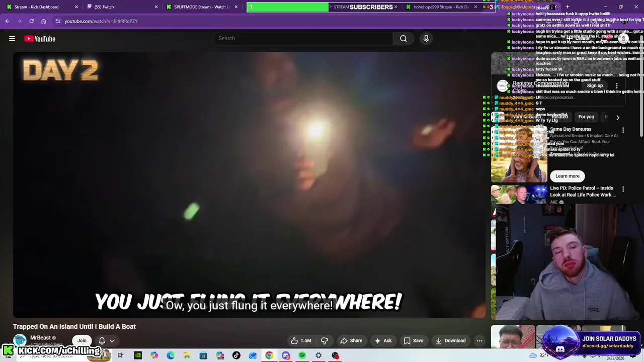This screenshot has width=644, height=362.
Task: Open Copilot from the taskbar
Action: [154, 355]
